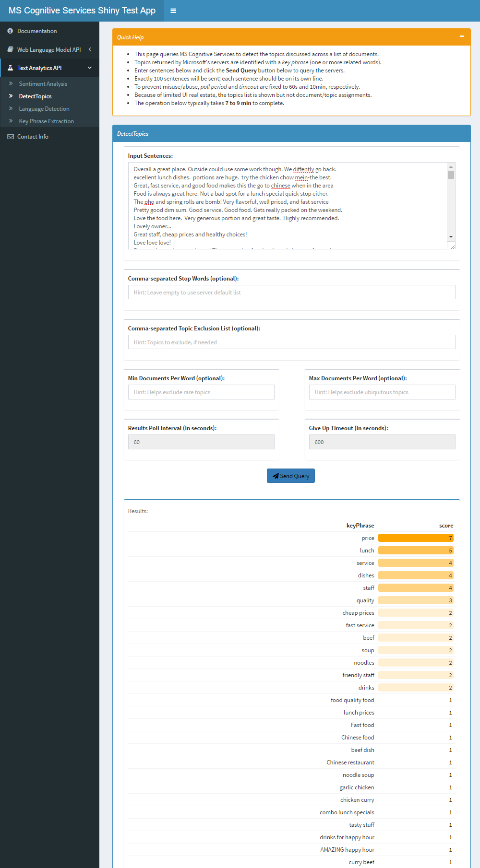This screenshot has width=480, height=868.
Task: Select the 'service' keyPhrase cell
Action: (x=365, y=563)
